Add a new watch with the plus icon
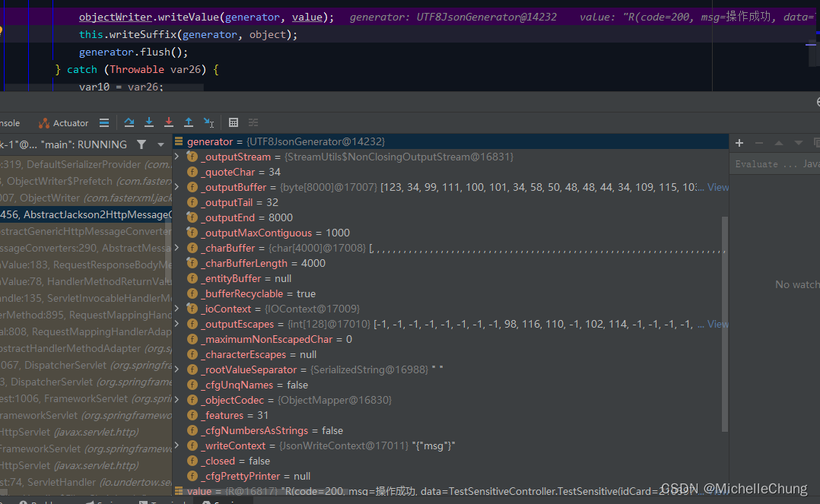This screenshot has height=504, width=820. click(739, 143)
